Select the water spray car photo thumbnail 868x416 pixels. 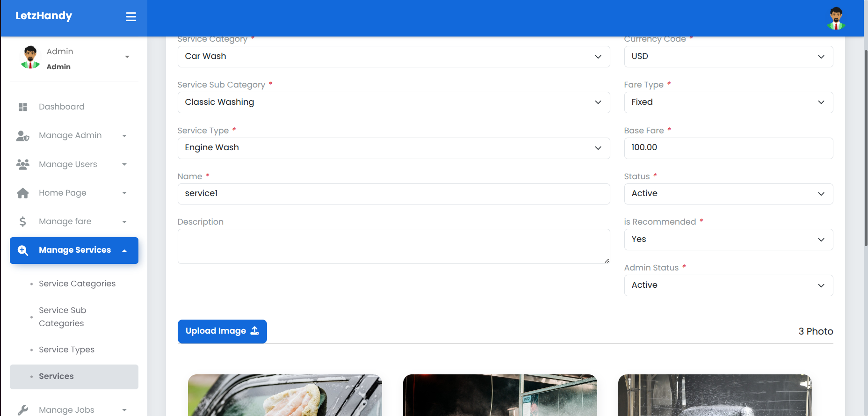pos(715,395)
